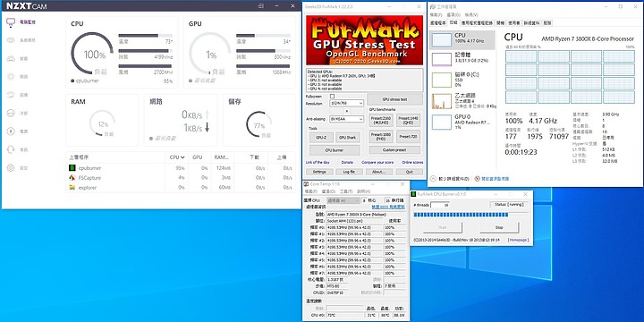The image size is (644, 322).
Task: Click the CPU load gauge in NZXT CAM
Action: click(x=92, y=54)
